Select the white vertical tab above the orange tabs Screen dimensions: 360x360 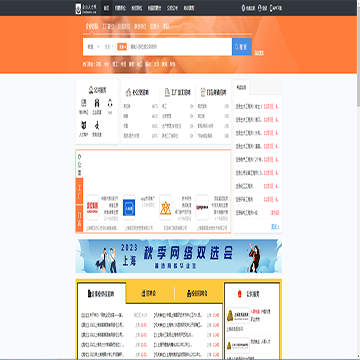[79, 164]
